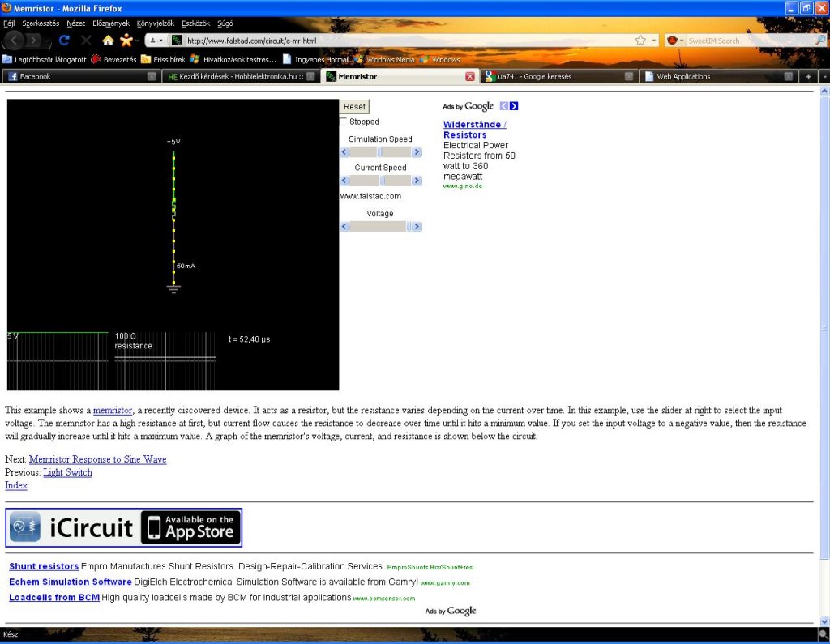This screenshot has width=830, height=644.
Task: Open Echem Simulation Software ad link
Action: pos(71,582)
